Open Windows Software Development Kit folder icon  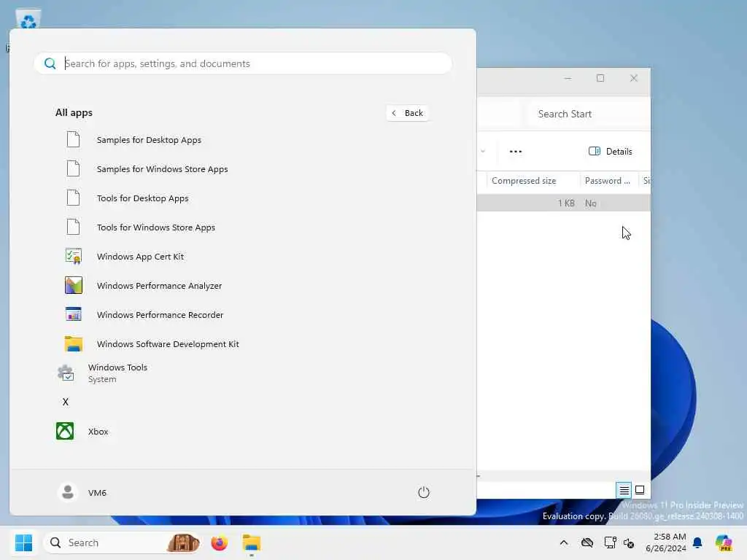(74, 343)
